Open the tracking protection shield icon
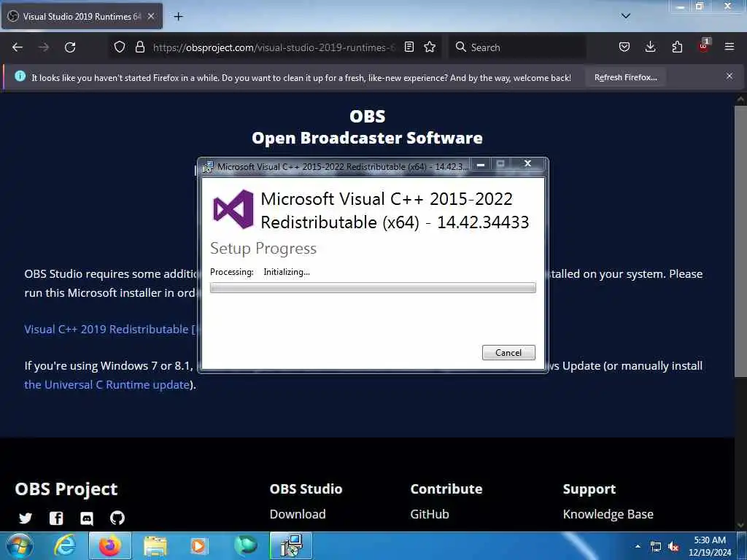Image resolution: width=747 pixels, height=560 pixels. tap(120, 47)
